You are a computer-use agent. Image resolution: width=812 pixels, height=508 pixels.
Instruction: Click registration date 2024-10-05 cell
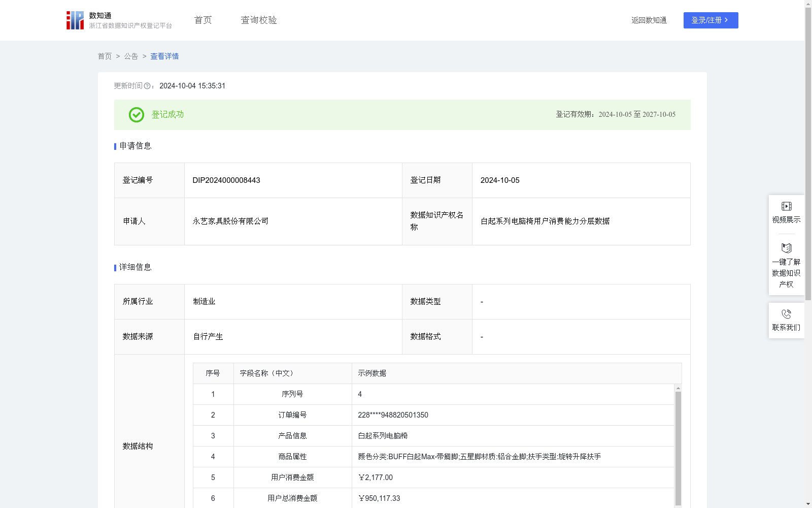point(581,180)
